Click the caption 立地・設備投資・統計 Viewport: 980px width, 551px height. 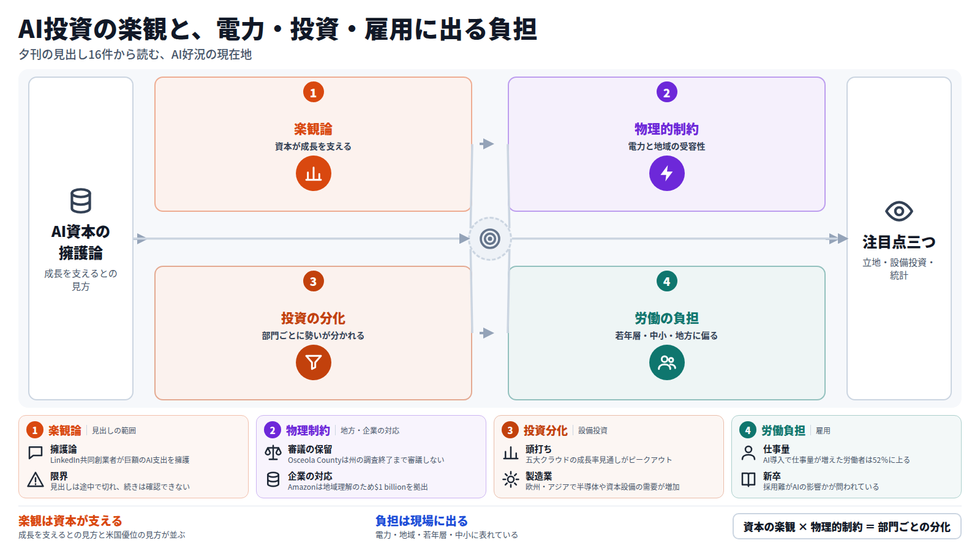pyautogui.click(x=899, y=269)
